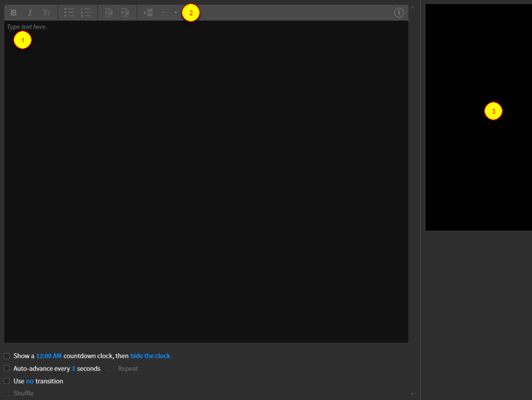Viewport: 532px width, 400px height.
Task: Enable the countdown clock checkbox
Action: coord(7,356)
